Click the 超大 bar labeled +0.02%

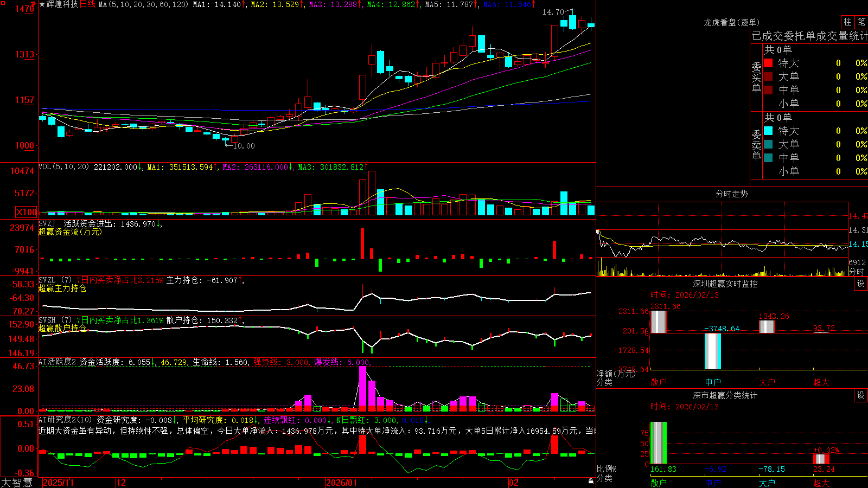click(821, 459)
